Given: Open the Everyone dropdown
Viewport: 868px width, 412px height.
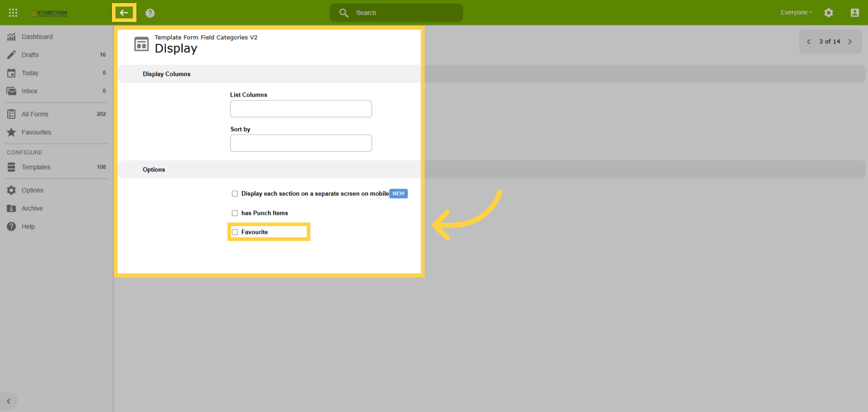Looking at the screenshot, I should click(x=796, y=12).
